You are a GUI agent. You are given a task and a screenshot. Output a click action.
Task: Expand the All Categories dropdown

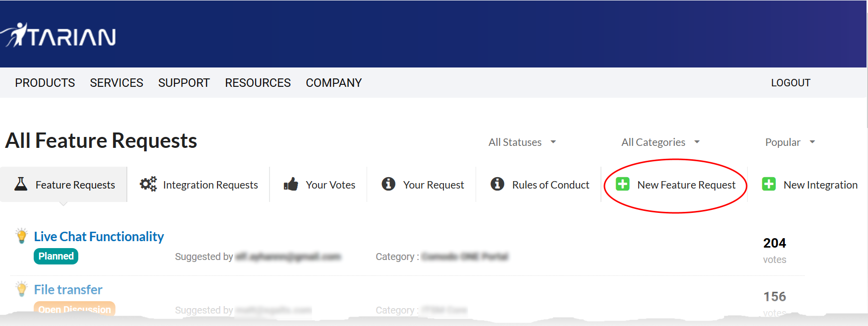pyautogui.click(x=660, y=142)
